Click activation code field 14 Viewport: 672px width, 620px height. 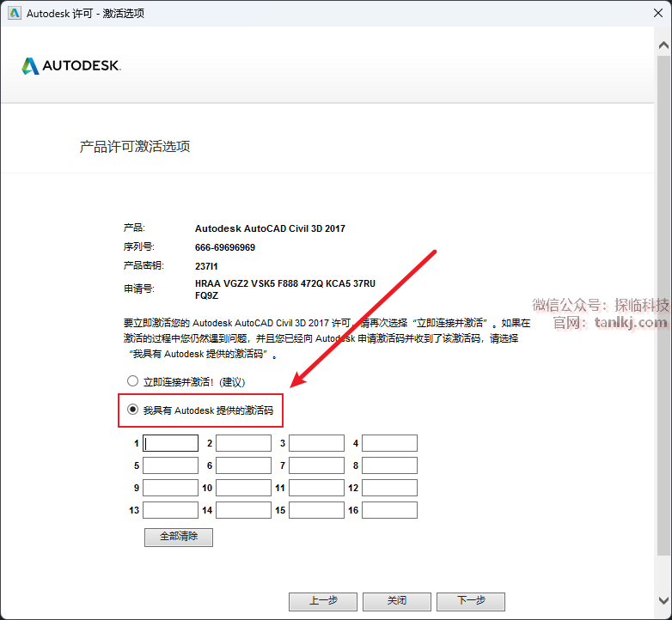243,510
